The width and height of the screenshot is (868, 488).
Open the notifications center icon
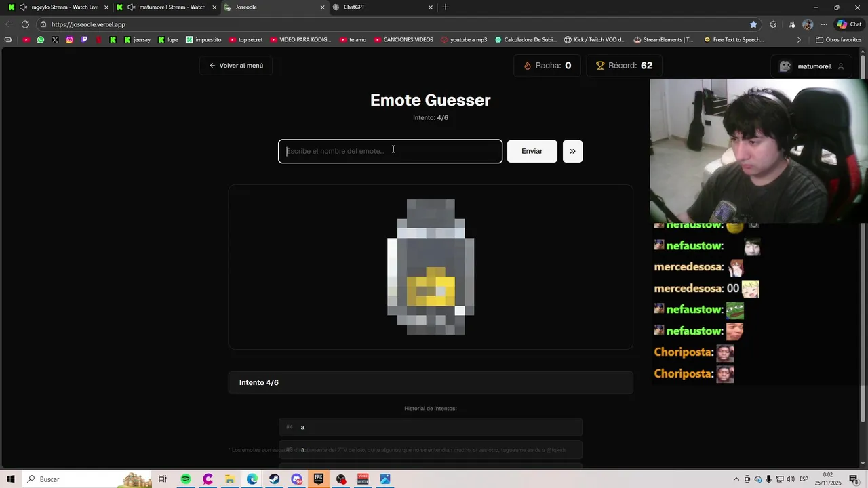pyautogui.click(x=854, y=479)
